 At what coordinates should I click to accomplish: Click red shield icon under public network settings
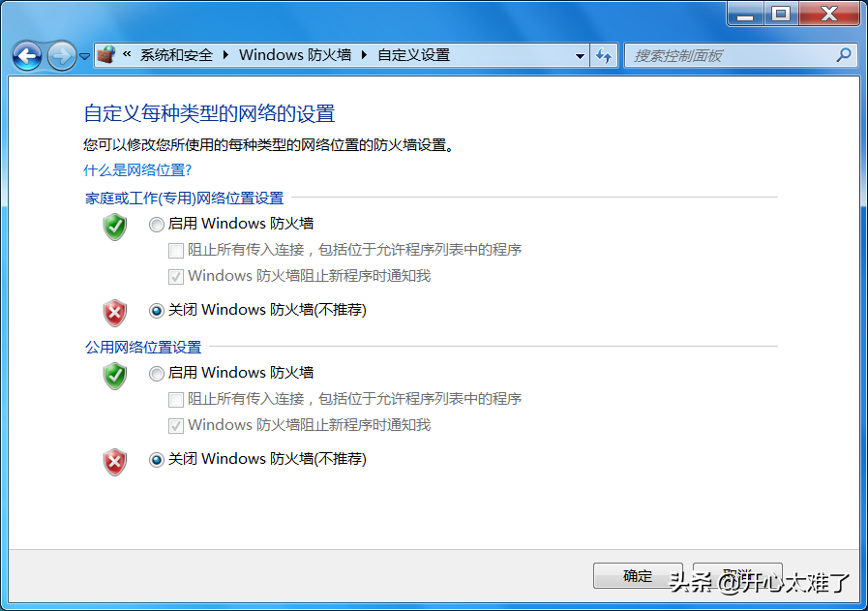115,461
